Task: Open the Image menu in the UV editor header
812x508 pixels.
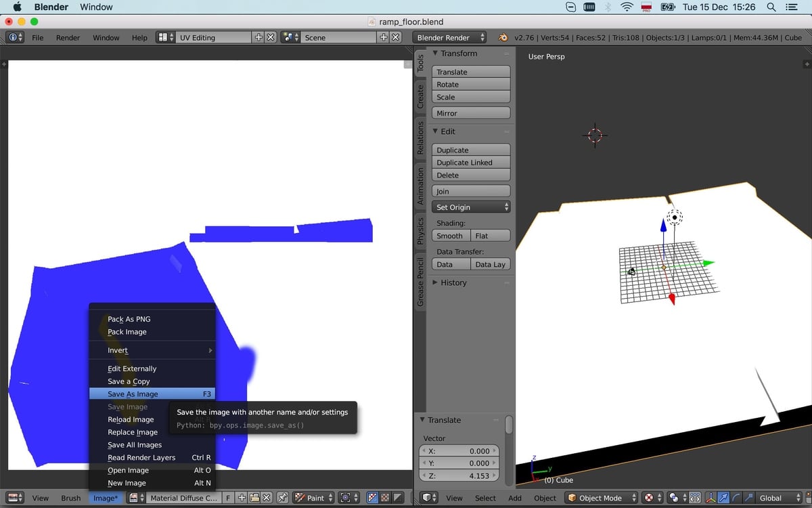Action: tap(106, 498)
